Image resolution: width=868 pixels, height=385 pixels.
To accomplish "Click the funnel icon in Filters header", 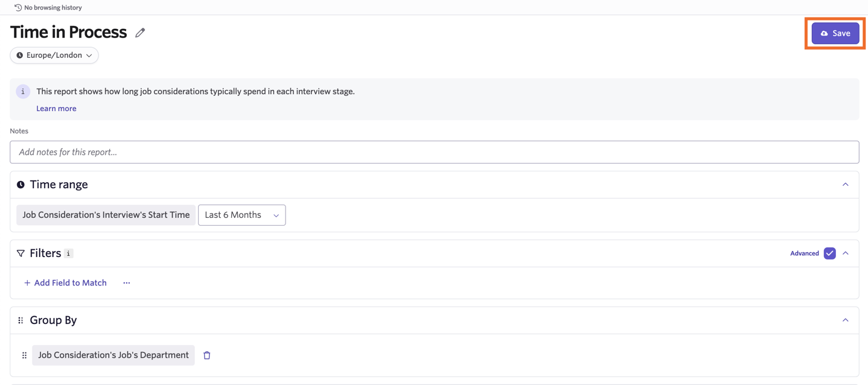I will 21,253.
